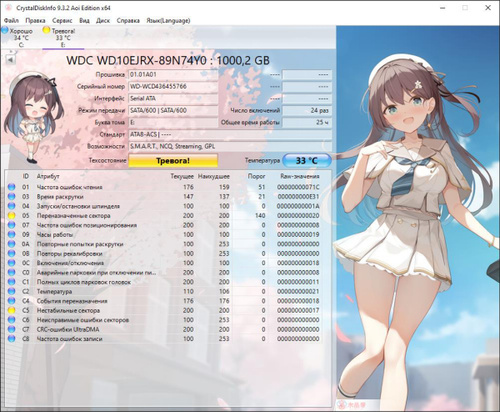
Task: Click the transfer mode field SATA/600
Action: pyautogui.click(x=173, y=111)
